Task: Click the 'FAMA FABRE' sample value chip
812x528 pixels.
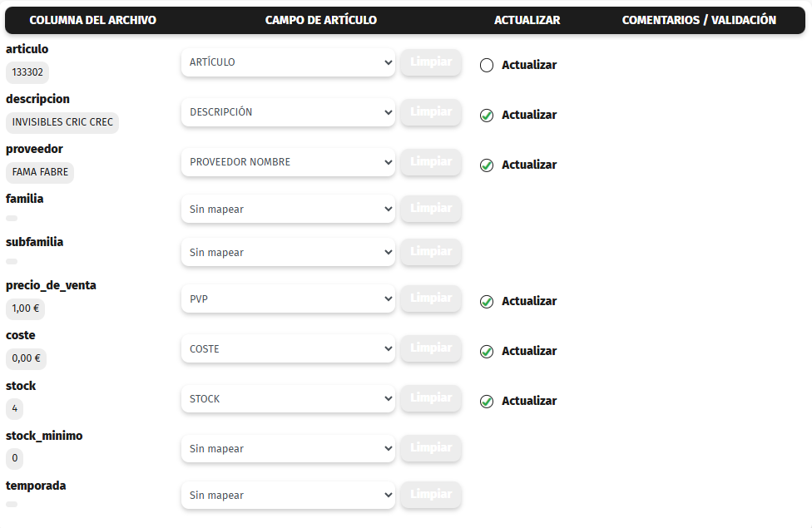Action: 40,172
